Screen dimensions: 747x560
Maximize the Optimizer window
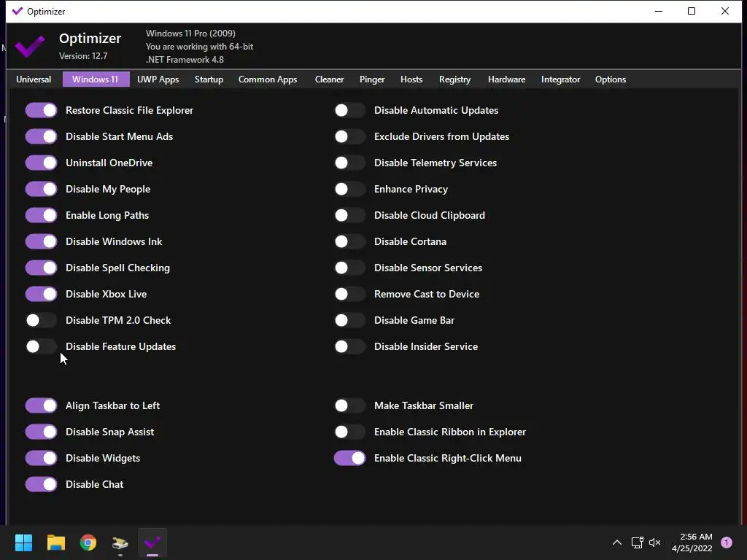coord(692,11)
